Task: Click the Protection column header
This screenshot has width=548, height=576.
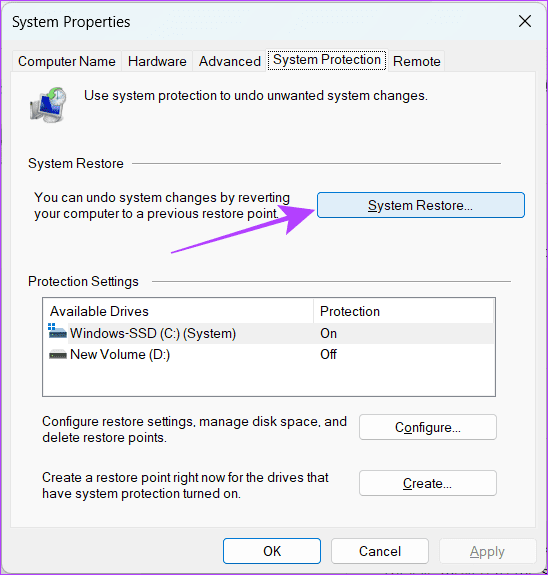Action: click(x=403, y=311)
